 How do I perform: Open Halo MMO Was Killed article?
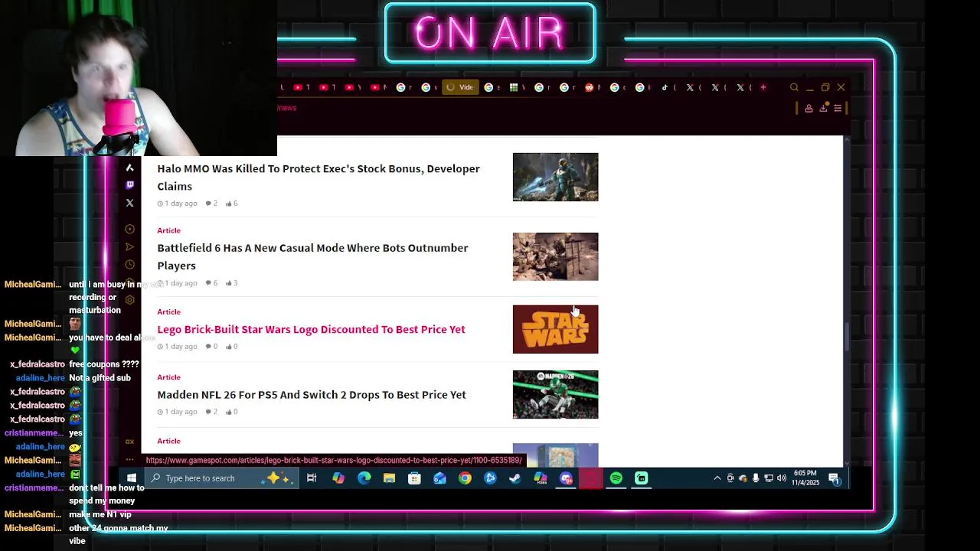click(318, 178)
